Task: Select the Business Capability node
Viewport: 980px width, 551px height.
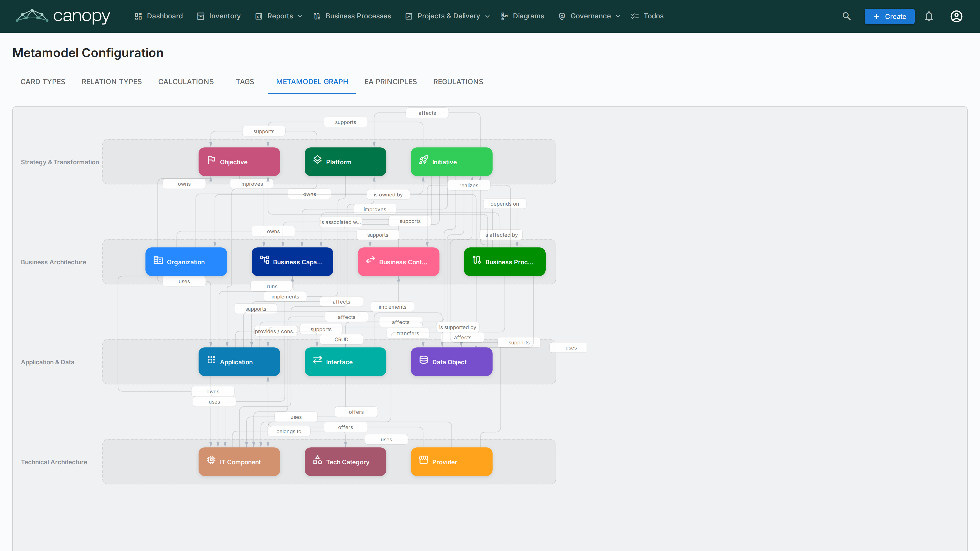Action: (x=292, y=262)
